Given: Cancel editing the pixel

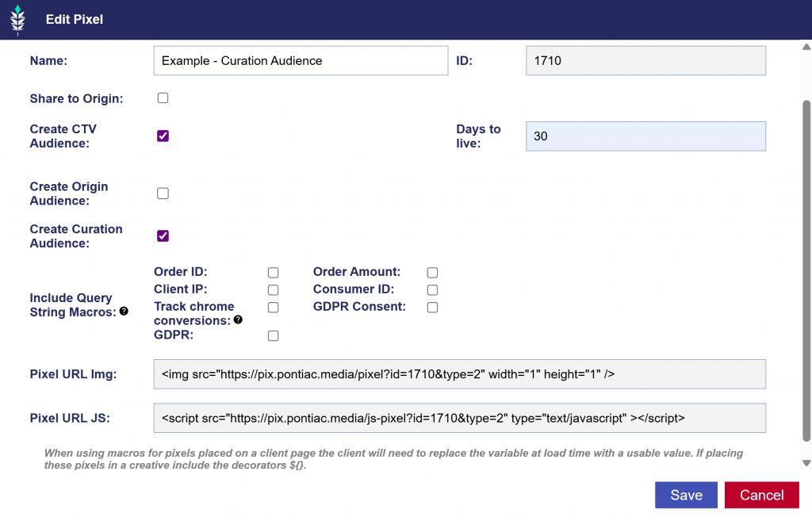Looking at the screenshot, I should [x=761, y=495].
